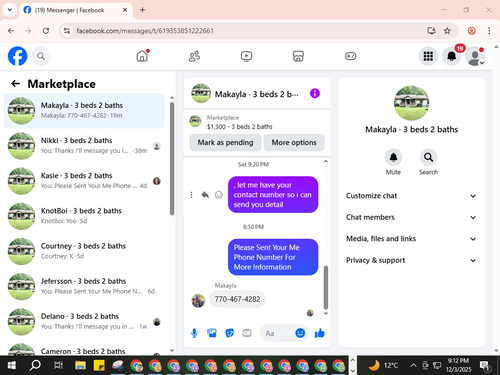Send a thumbs-up like
This screenshot has width=500, height=375.
point(320,333)
